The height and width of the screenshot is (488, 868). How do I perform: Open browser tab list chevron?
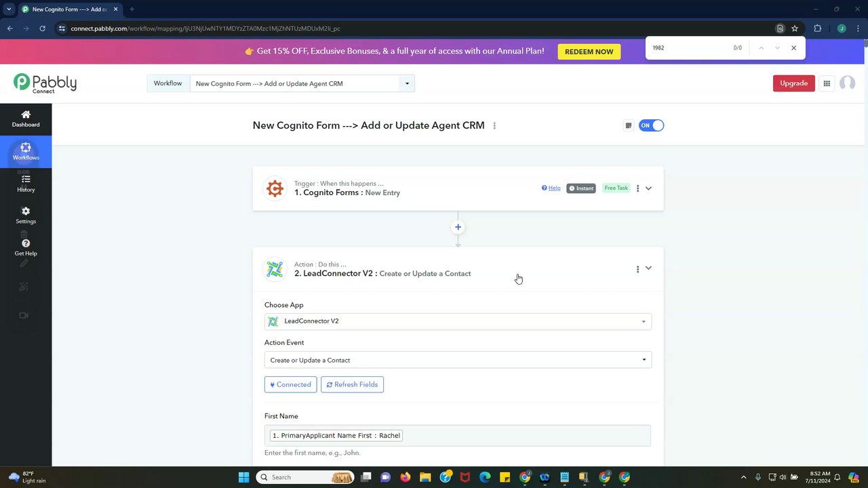coord(9,9)
